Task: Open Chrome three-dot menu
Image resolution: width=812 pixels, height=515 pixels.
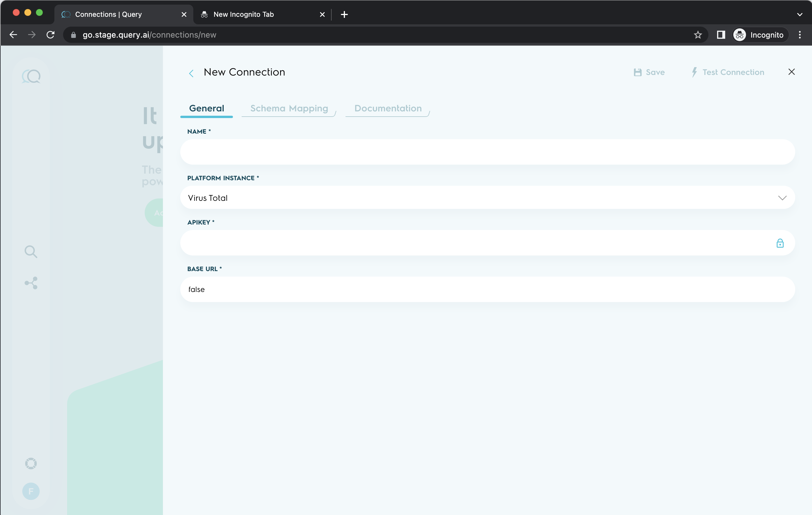Action: click(800, 35)
